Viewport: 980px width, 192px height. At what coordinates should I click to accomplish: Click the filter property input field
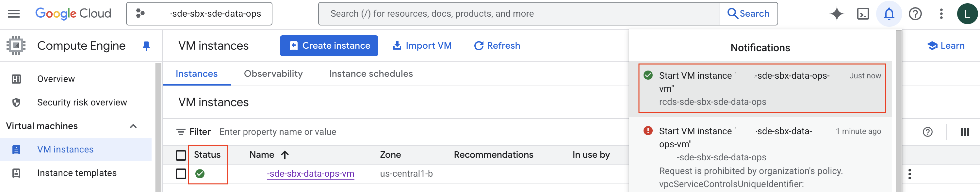342,132
